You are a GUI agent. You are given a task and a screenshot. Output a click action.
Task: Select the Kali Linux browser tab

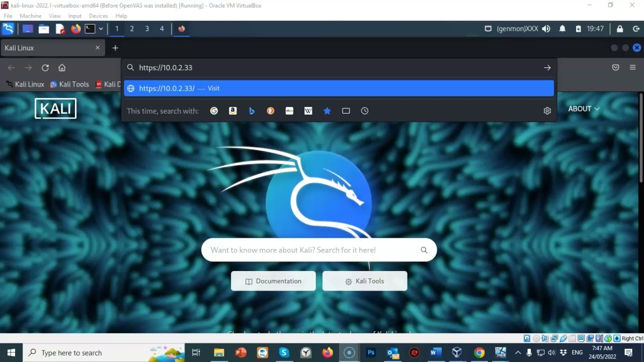[52, 48]
